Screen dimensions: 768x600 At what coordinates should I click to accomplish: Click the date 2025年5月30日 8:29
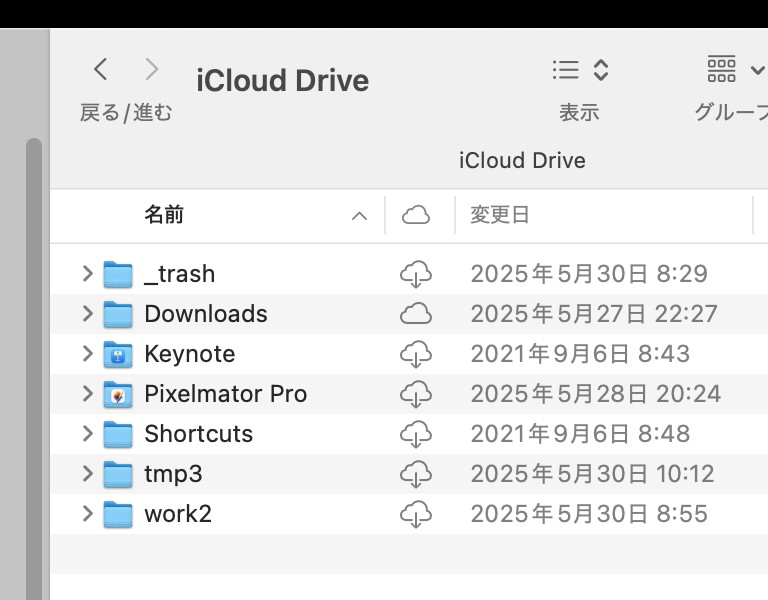[589, 273]
